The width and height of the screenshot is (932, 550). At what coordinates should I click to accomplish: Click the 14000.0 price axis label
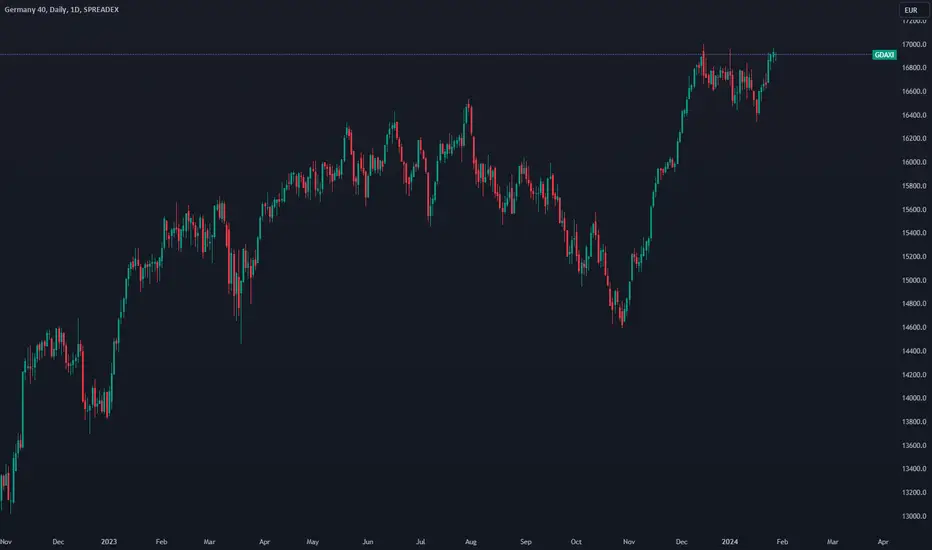[x=914, y=398]
